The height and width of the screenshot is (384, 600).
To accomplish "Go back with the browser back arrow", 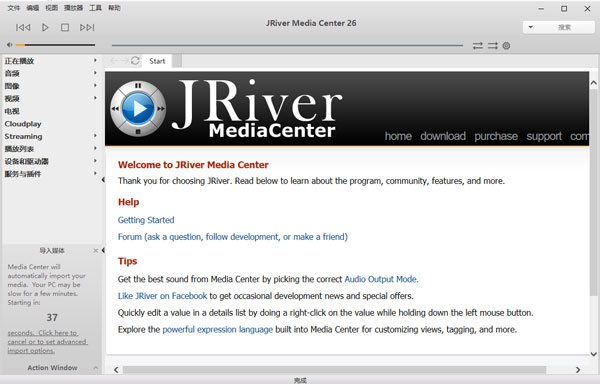I will [114, 61].
